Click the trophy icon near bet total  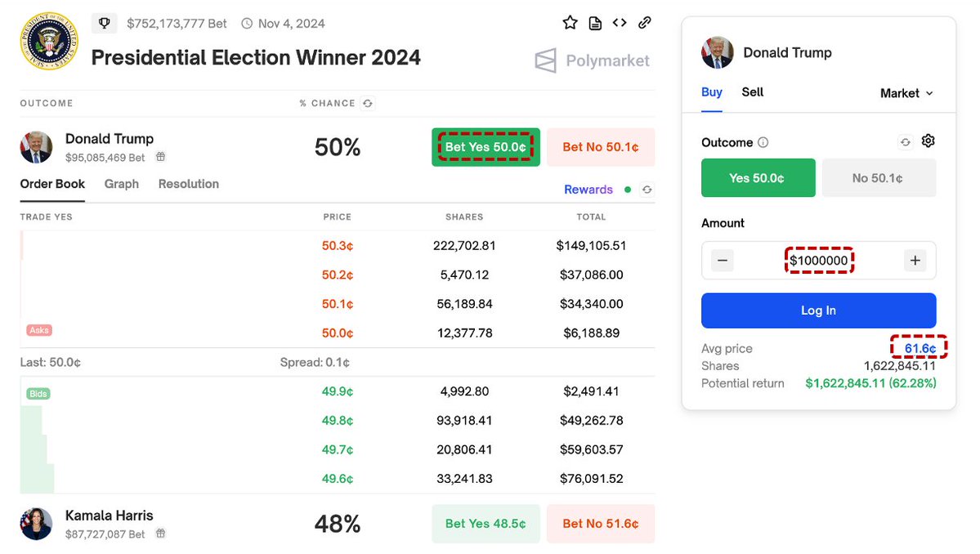(x=104, y=24)
